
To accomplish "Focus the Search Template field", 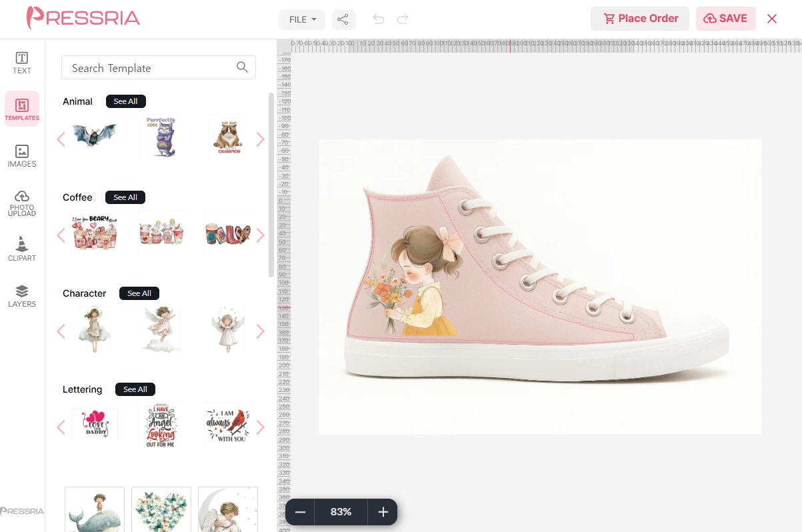I will click(159, 67).
